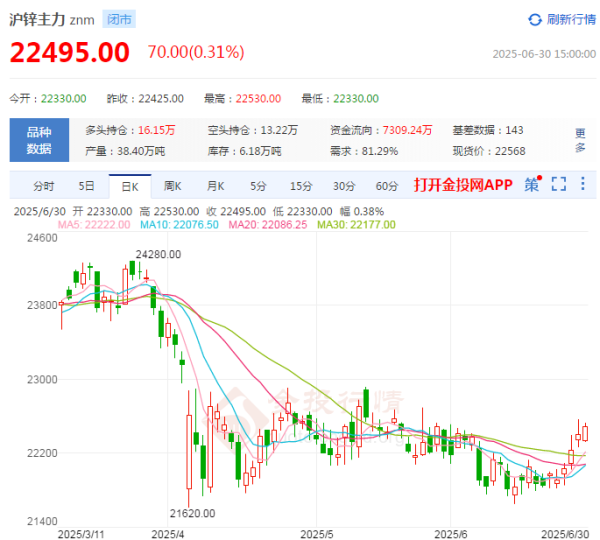Switch to the 30分 chart tab
600x540 pixels.
[x=344, y=186]
